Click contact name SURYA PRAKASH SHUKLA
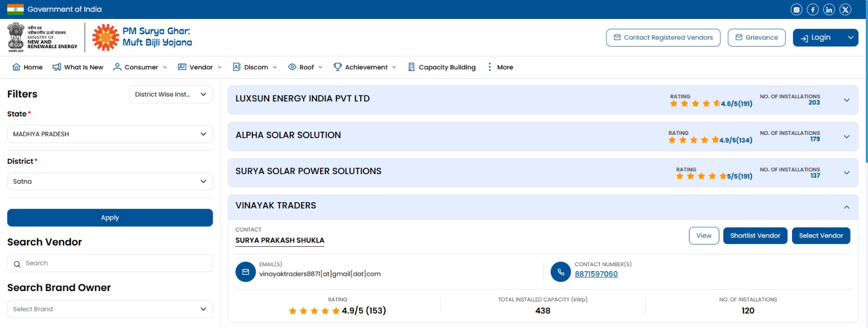 click(280, 240)
